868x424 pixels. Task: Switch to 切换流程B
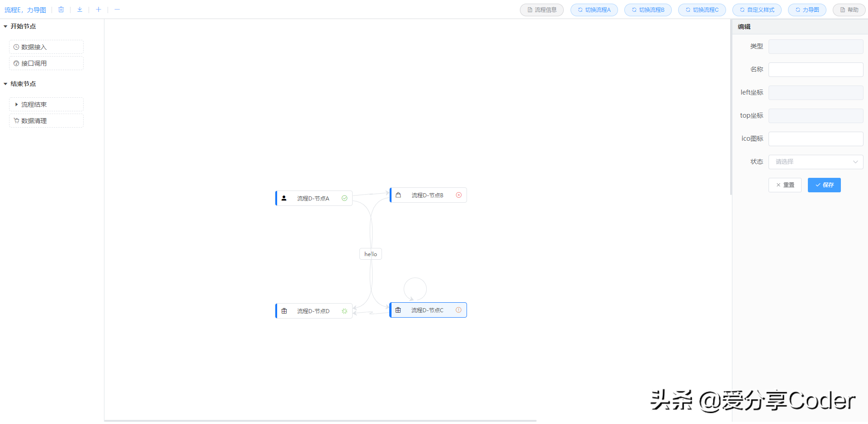pos(648,10)
